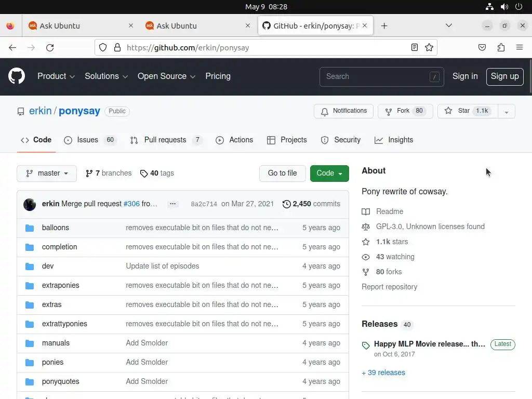Click the browser back arrow
532x399 pixels.
(12, 47)
